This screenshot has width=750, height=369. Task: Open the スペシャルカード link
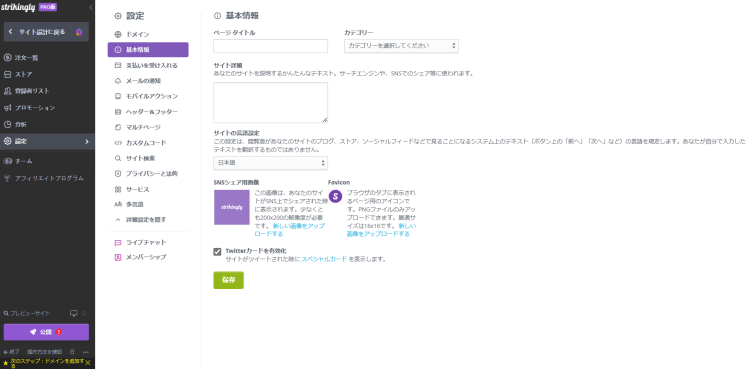point(324,259)
